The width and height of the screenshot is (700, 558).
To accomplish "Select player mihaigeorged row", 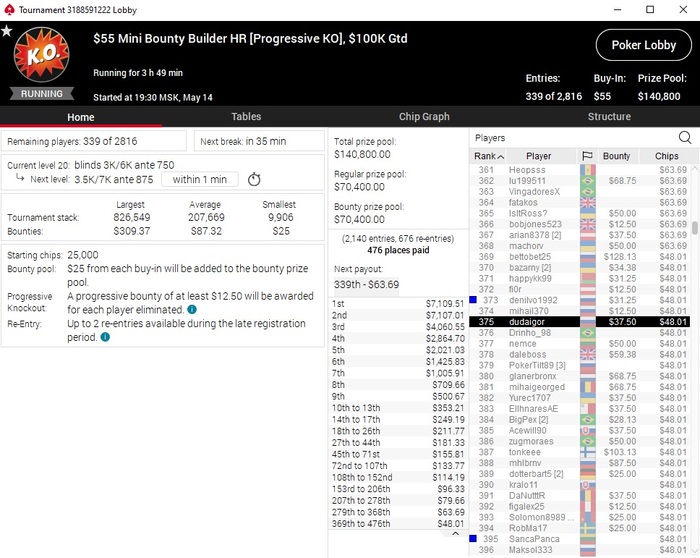I will click(579, 387).
